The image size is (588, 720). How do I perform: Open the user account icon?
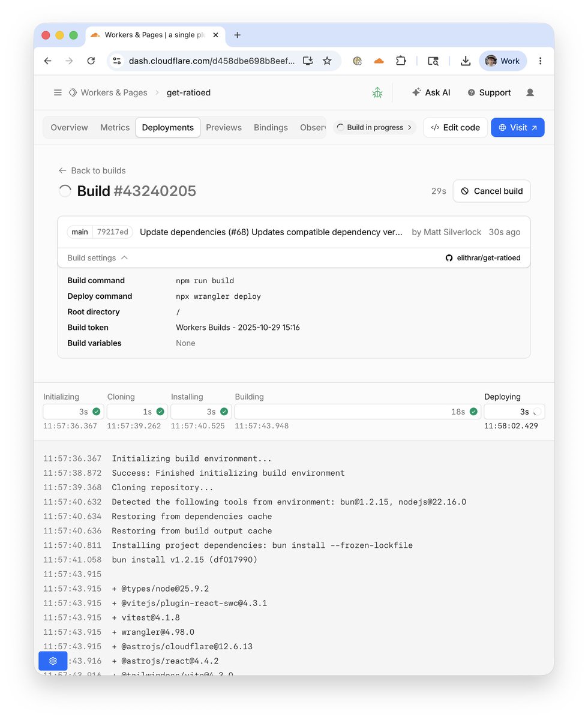(530, 92)
